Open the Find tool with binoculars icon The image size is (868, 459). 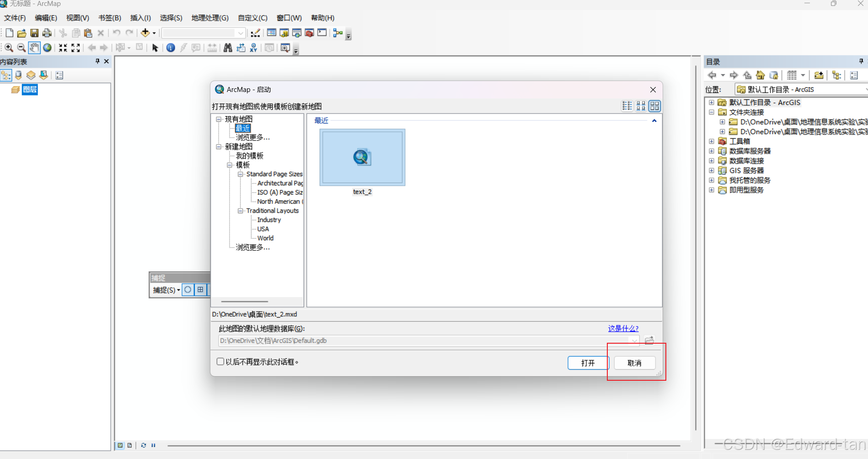(228, 48)
